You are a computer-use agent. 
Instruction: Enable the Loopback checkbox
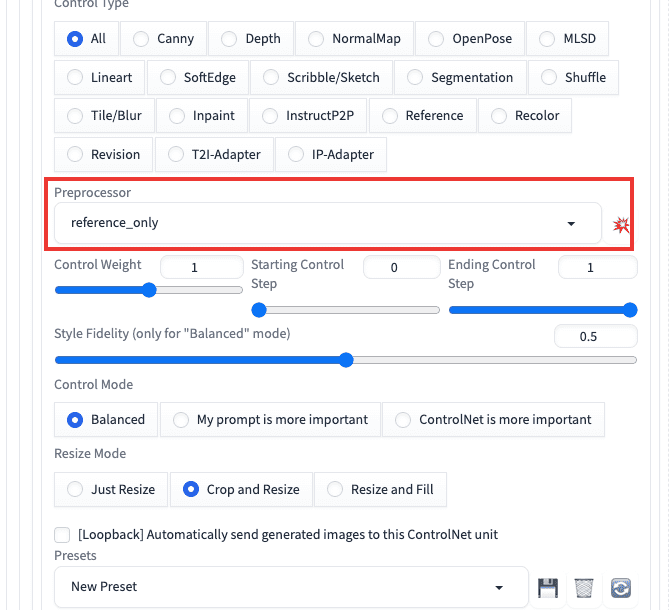pyautogui.click(x=62, y=534)
